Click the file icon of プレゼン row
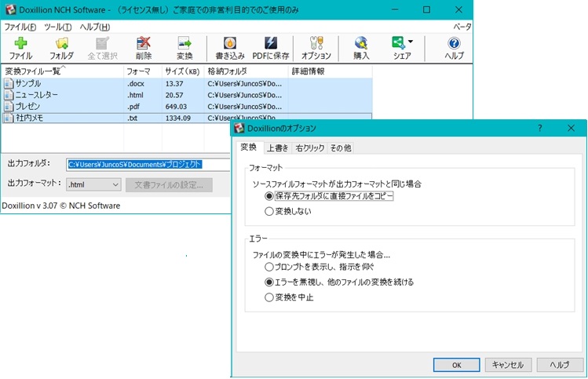The width and height of the screenshot is (588, 379). tap(9, 107)
